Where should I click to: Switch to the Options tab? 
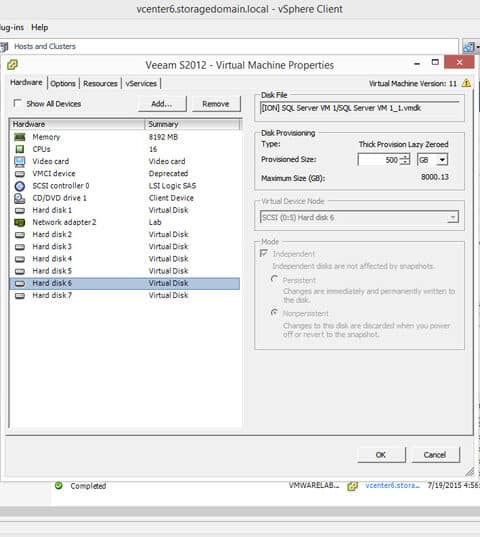coord(63,84)
